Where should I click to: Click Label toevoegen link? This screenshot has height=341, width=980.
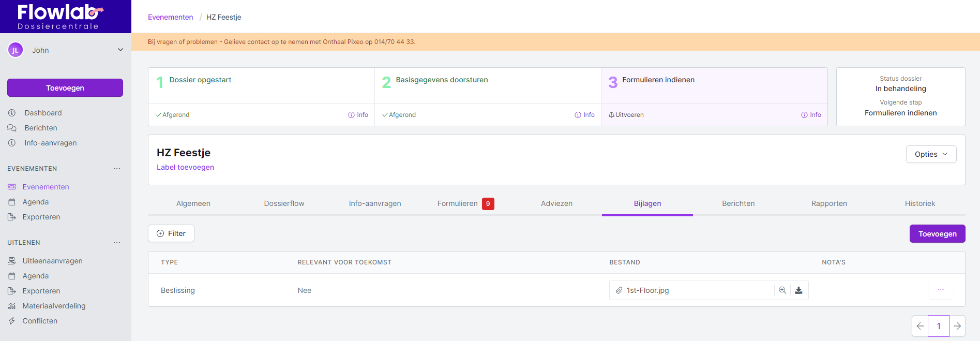pos(185,167)
